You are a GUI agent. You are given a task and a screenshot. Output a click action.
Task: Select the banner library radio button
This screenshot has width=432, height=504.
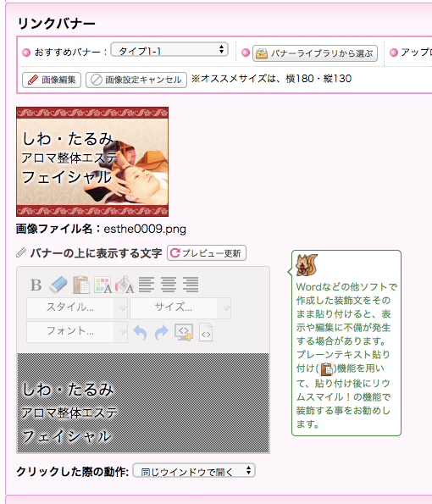tap(246, 53)
